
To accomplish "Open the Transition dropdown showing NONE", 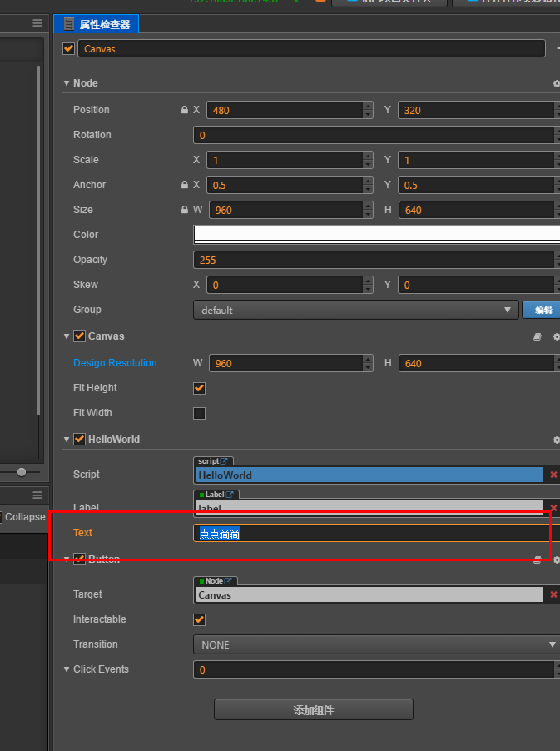I will pyautogui.click(x=377, y=644).
